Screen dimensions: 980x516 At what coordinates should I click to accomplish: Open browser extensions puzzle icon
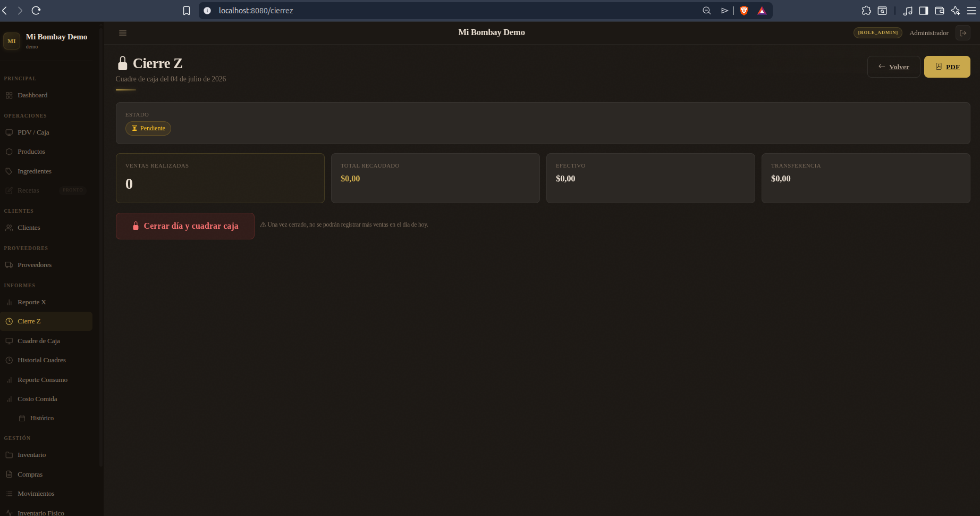click(x=866, y=11)
